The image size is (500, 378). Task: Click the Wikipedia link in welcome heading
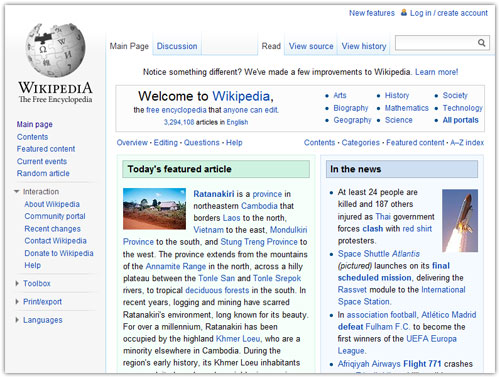coord(241,96)
